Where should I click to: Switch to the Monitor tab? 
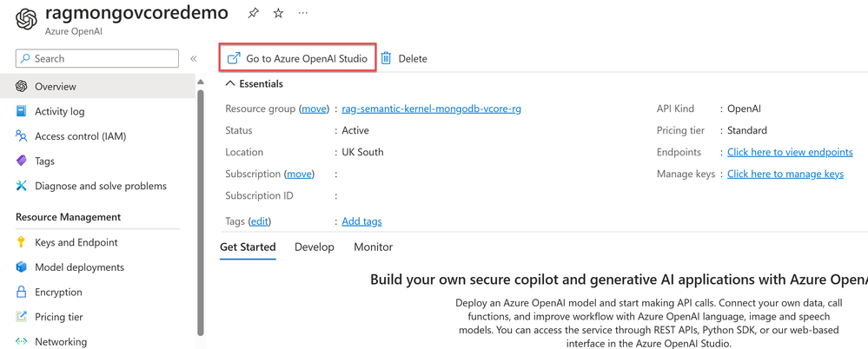(373, 247)
